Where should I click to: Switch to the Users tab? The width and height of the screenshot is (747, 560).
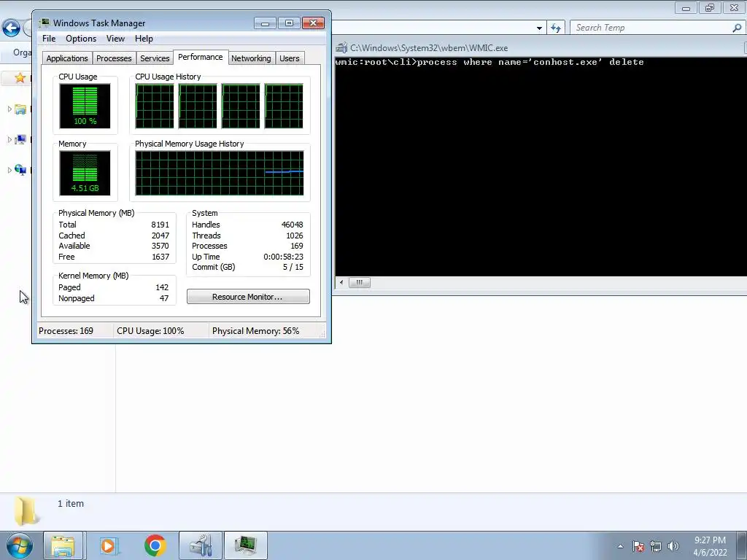[289, 58]
